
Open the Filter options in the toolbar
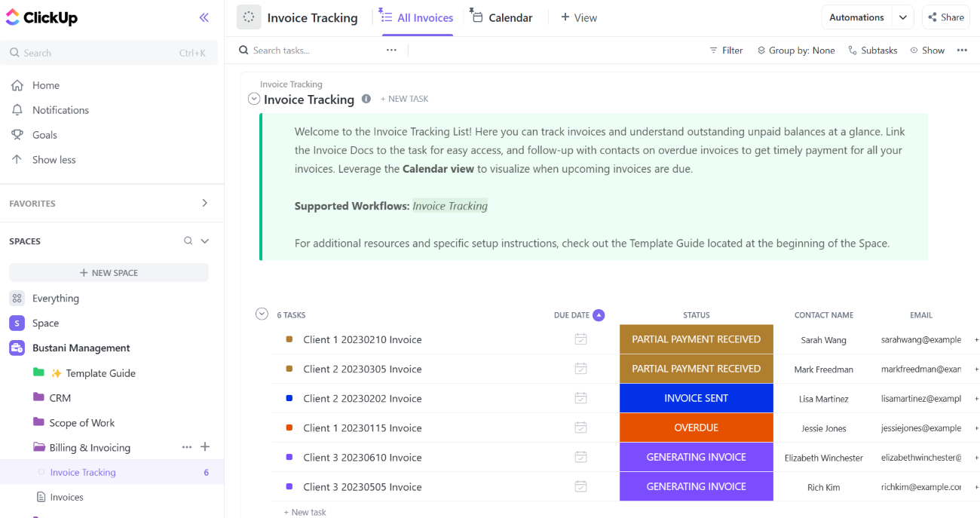(725, 50)
